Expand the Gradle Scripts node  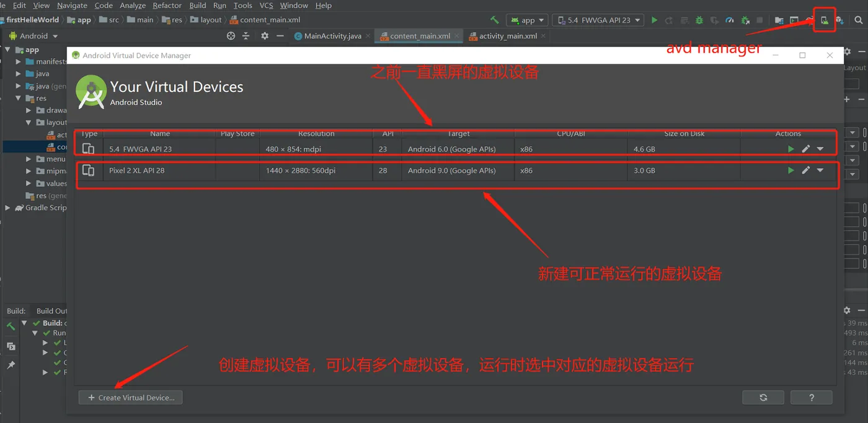pyautogui.click(x=8, y=207)
